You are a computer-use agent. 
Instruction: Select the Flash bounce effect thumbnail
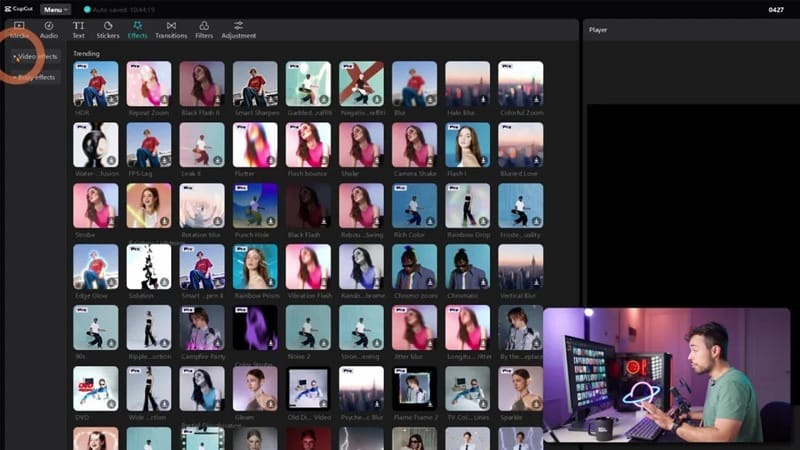[308, 144]
